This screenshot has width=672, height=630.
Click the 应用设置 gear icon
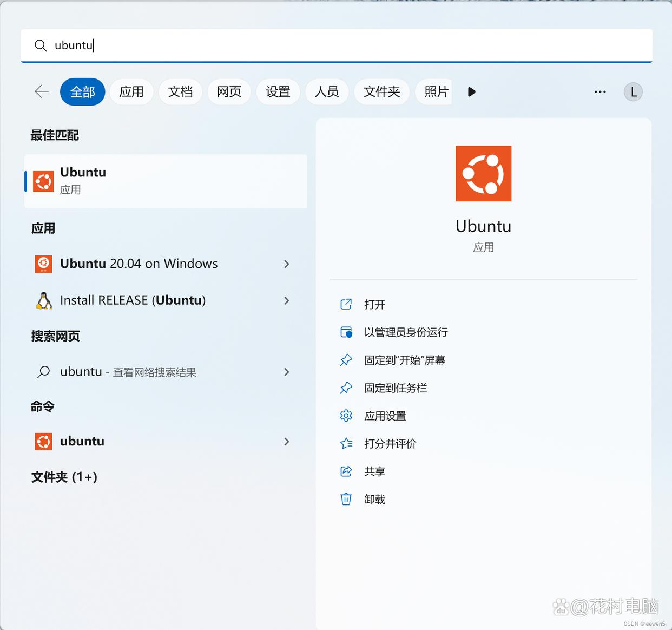pyautogui.click(x=346, y=416)
